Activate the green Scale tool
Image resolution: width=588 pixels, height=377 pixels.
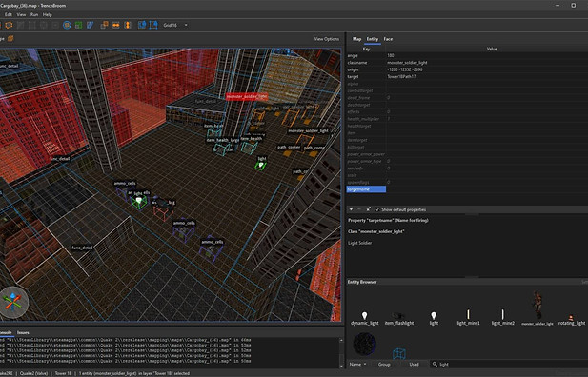click(78, 25)
